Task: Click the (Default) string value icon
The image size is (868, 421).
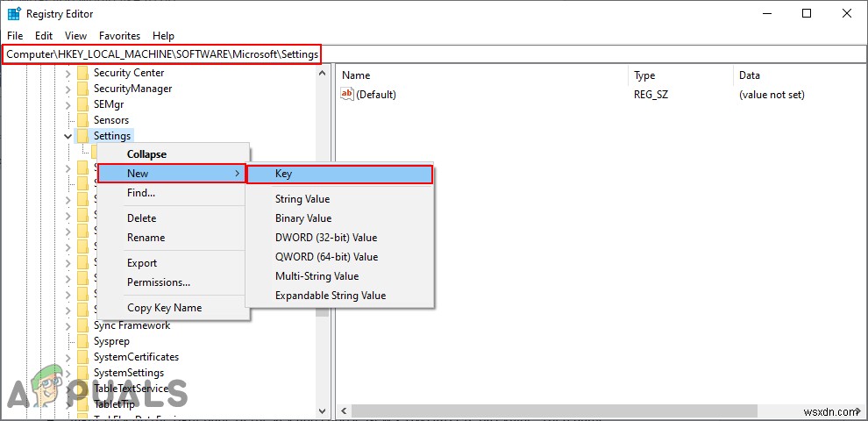Action: click(x=347, y=94)
